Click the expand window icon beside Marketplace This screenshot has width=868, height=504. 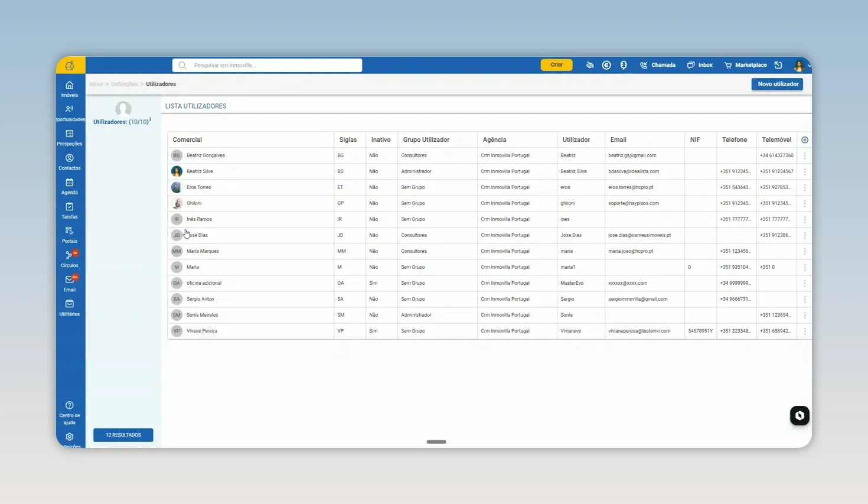pyautogui.click(x=778, y=65)
